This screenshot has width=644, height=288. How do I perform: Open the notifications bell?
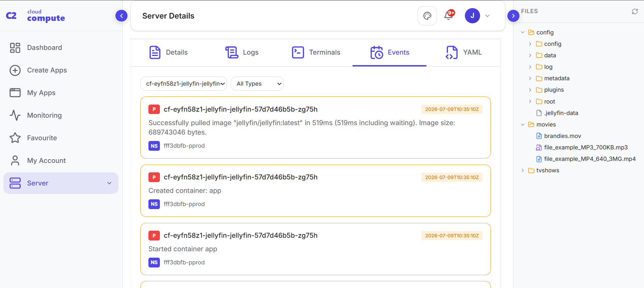pos(449,15)
